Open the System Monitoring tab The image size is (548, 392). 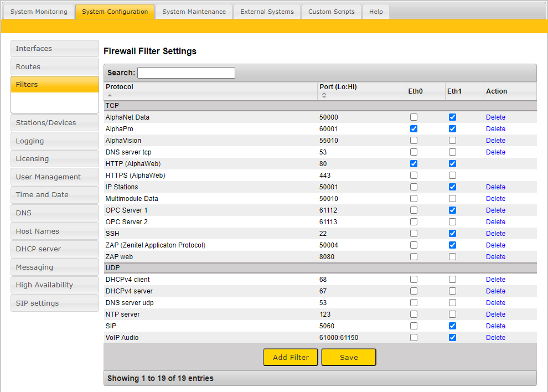pyautogui.click(x=39, y=12)
